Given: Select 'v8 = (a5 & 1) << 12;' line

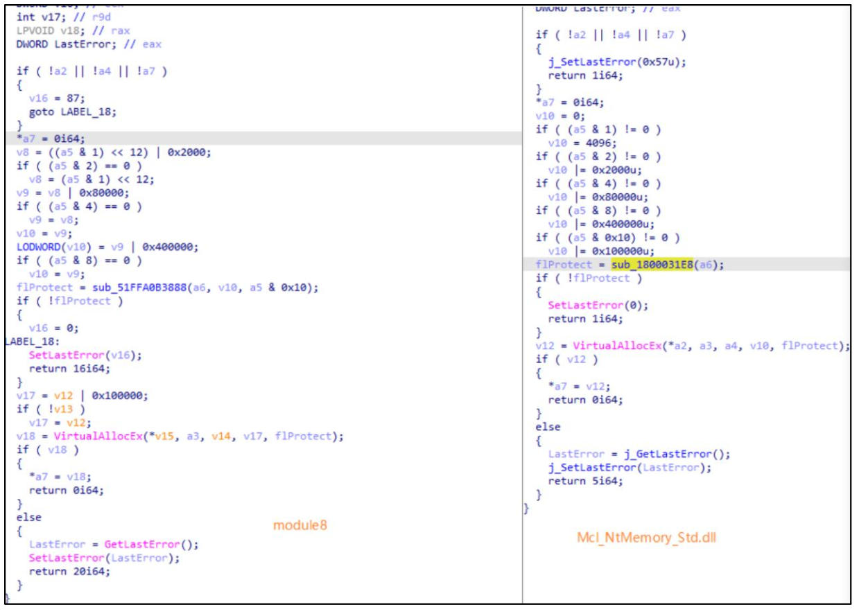Looking at the screenshot, I should (92, 179).
